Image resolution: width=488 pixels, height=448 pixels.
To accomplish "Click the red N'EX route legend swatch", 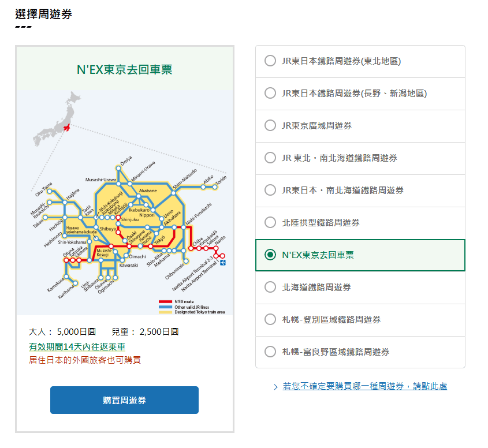I will pyautogui.click(x=166, y=301).
